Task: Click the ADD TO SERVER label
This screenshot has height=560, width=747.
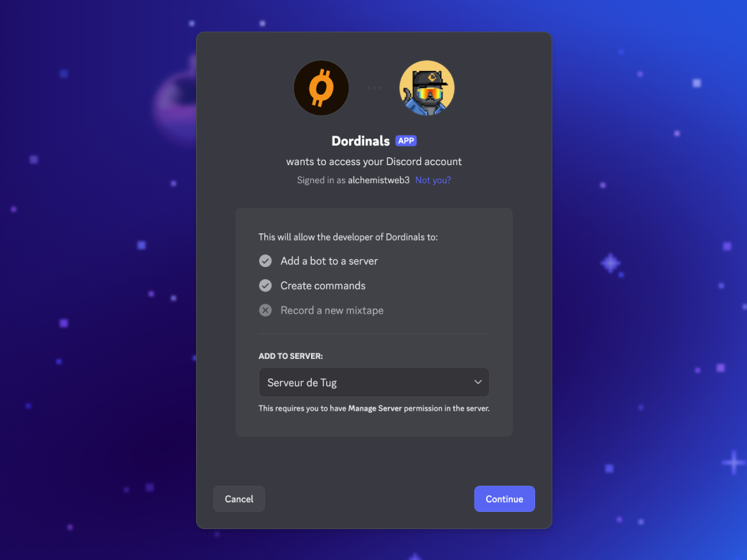Action: point(291,356)
